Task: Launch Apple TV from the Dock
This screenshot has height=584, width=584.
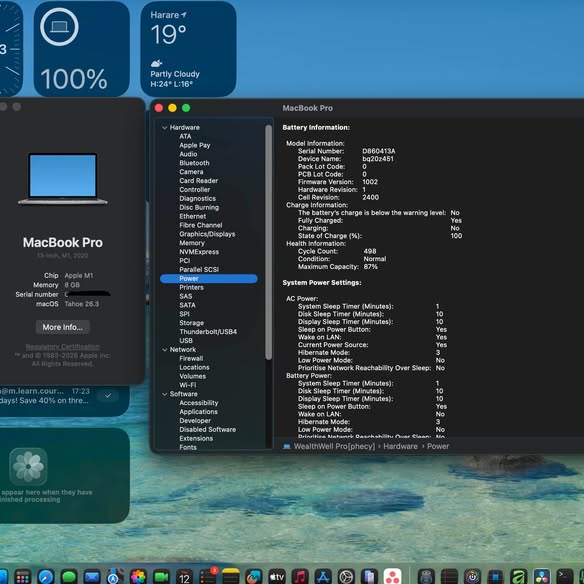Action: [277, 577]
